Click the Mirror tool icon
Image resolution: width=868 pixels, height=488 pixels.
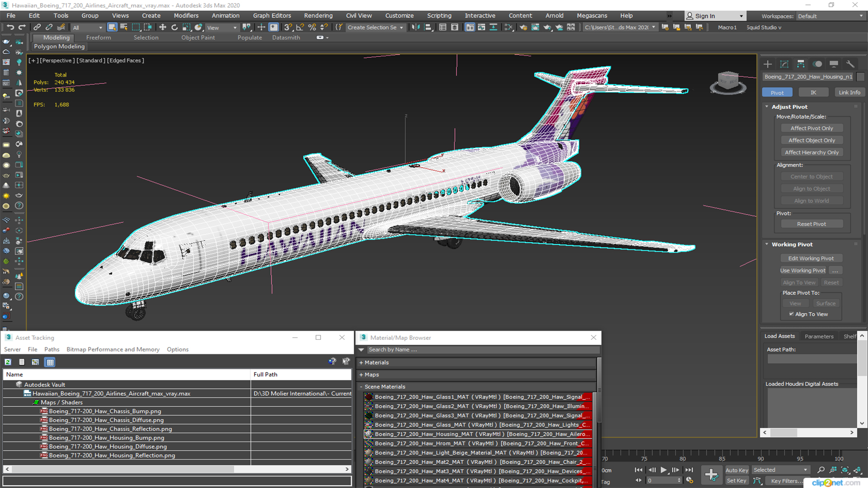(415, 28)
